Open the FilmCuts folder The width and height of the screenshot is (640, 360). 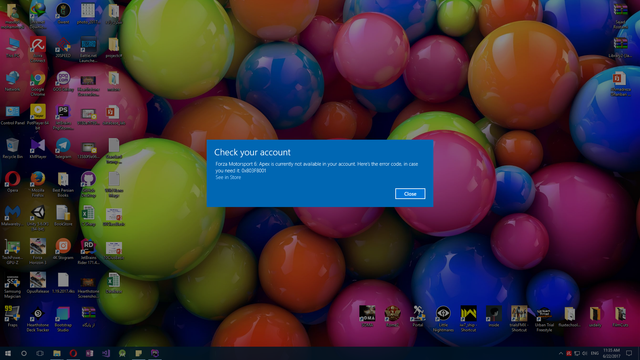tap(620, 316)
